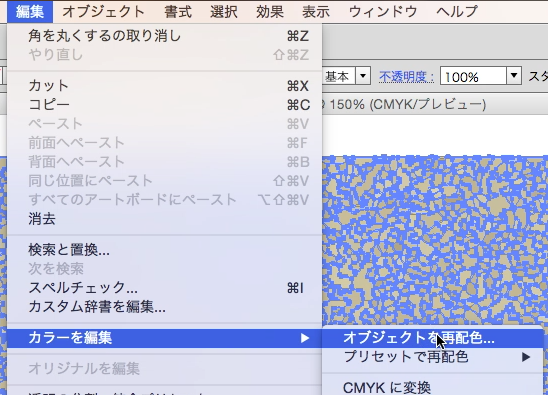Choose CMYK に変換 in submenu

click(433, 387)
